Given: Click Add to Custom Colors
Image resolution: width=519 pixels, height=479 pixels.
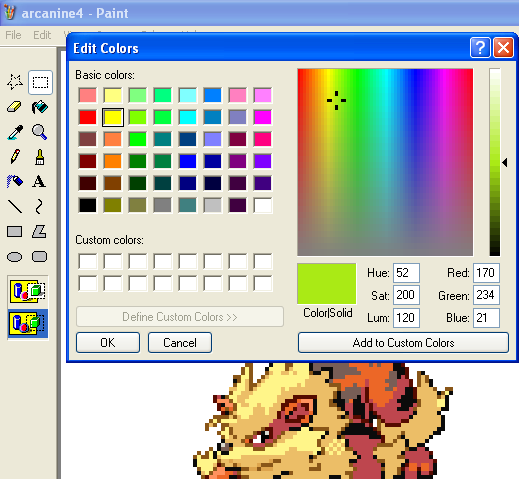Looking at the screenshot, I should (403, 342).
